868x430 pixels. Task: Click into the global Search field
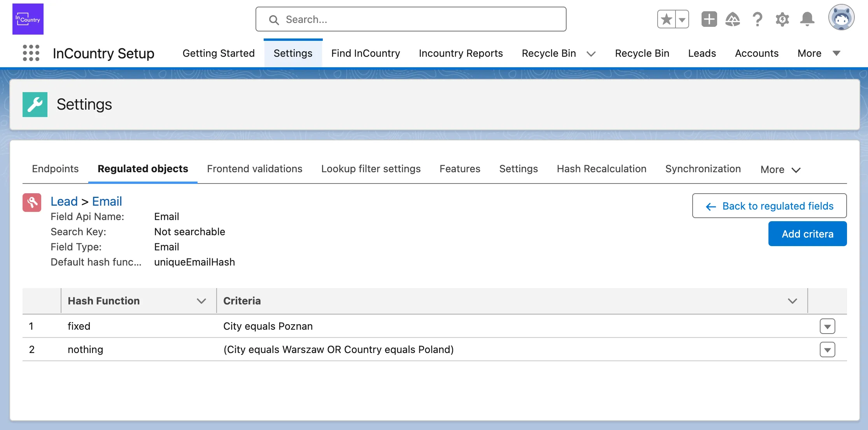click(x=411, y=19)
